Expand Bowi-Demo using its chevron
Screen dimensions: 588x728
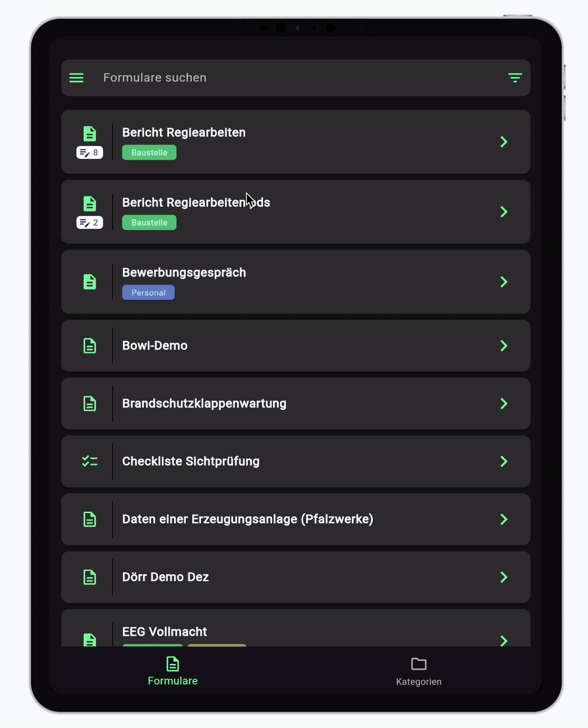[x=504, y=346]
